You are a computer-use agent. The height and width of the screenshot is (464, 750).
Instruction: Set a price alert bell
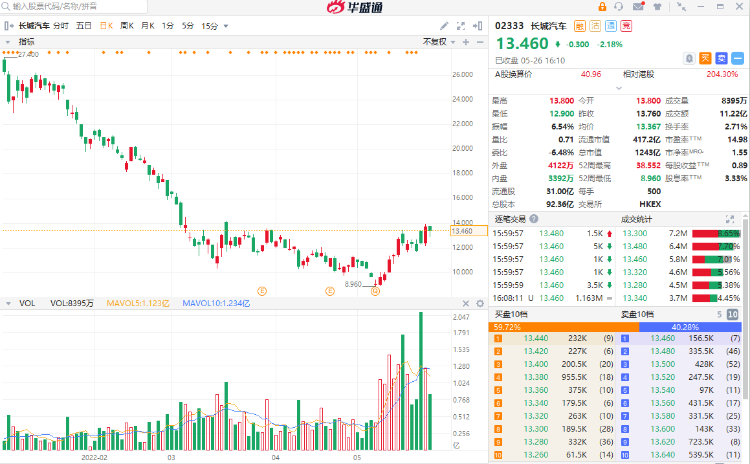click(689, 58)
